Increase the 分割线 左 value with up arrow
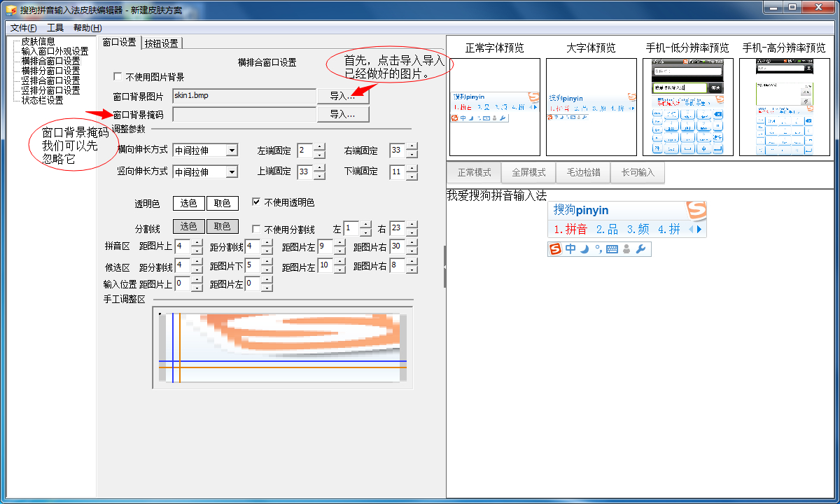Screen dimensions: 840x504 click(x=366, y=225)
